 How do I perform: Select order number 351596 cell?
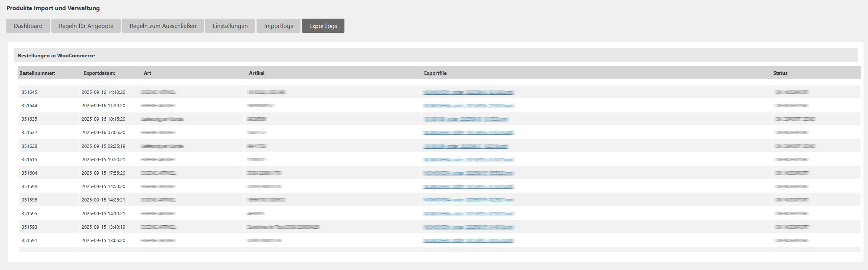(x=29, y=200)
